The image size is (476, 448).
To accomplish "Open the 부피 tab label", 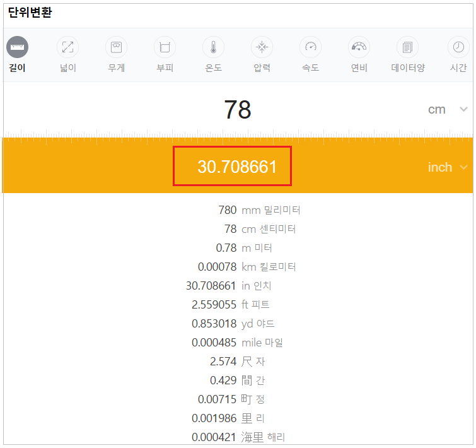I will (x=165, y=68).
